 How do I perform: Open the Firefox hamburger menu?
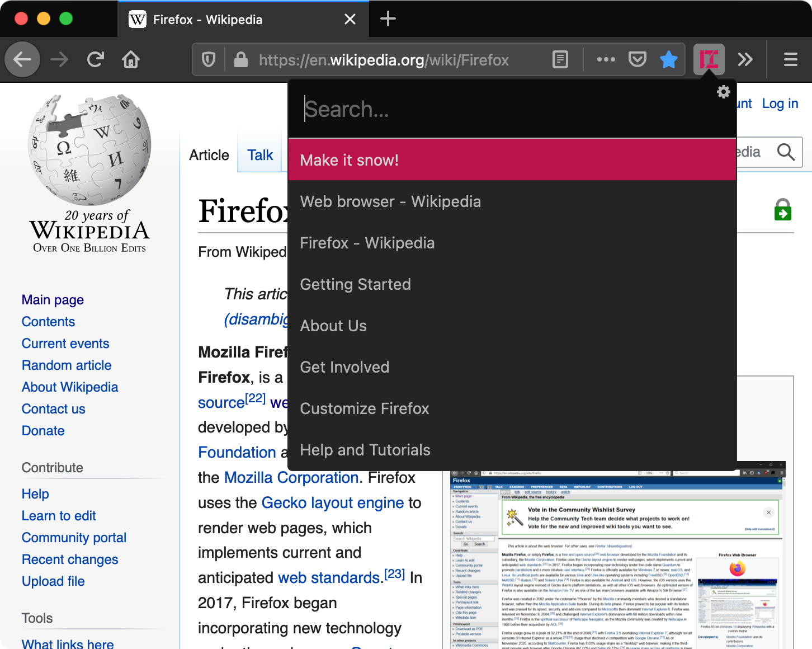click(x=790, y=59)
